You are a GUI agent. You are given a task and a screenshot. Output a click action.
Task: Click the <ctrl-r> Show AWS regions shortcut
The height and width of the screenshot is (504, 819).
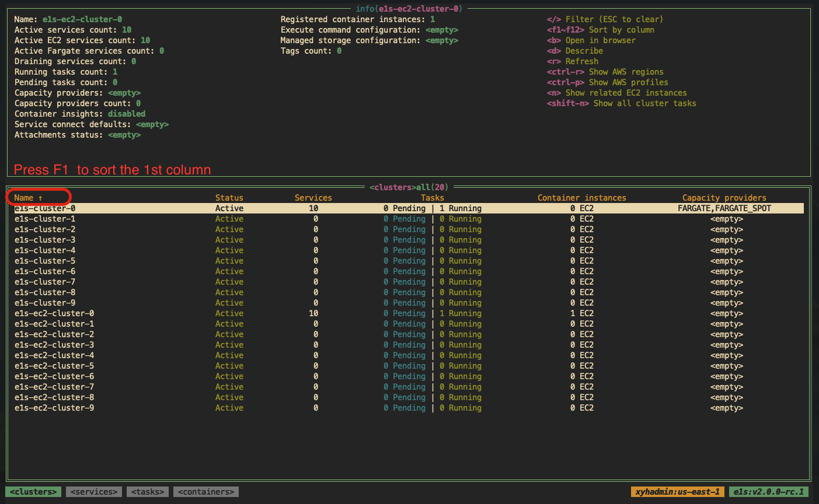[605, 72]
